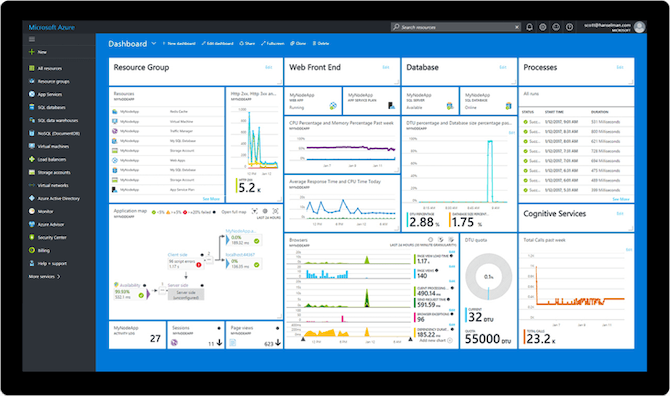The image size is (670, 396).
Task: Select the Web Apps resource row
Action: pyautogui.click(x=167, y=161)
